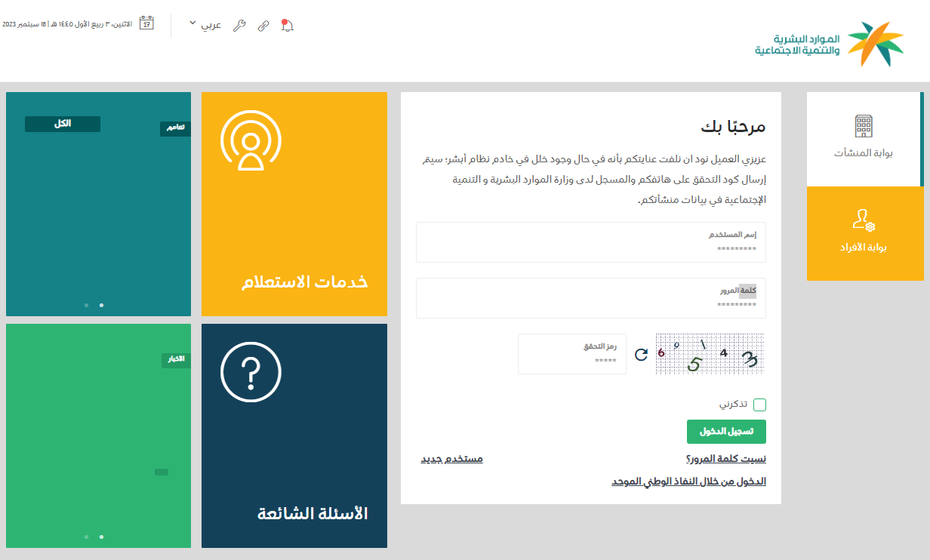The height and width of the screenshot is (560, 930).
Task: Click the FAQ question mark icon
Action: point(251,372)
